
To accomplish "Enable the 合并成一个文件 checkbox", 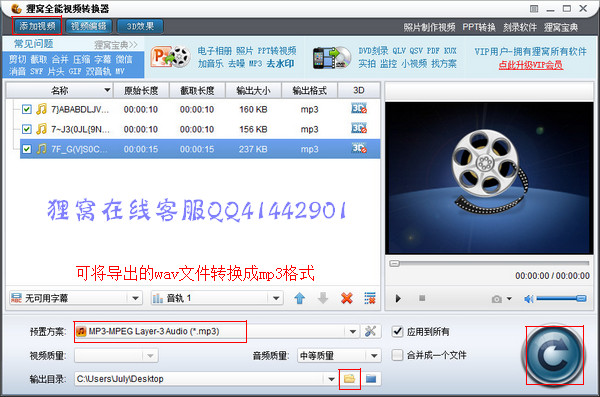I will pyautogui.click(x=398, y=355).
